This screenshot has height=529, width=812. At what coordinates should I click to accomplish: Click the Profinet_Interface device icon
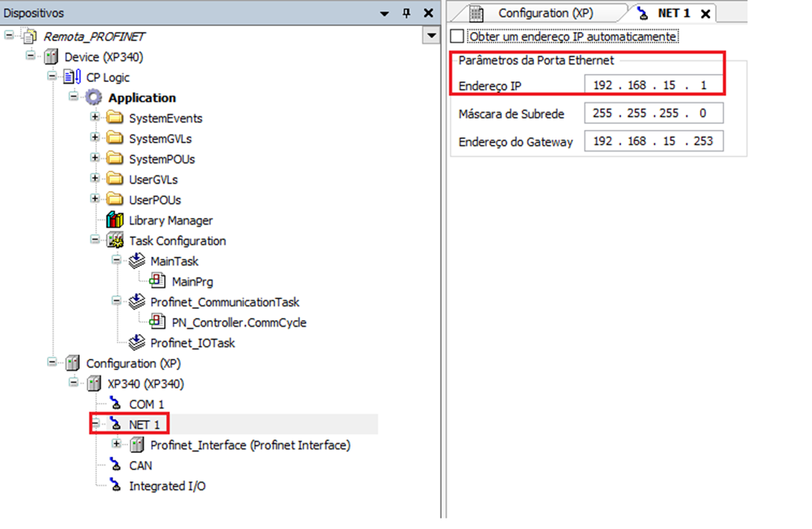136,445
